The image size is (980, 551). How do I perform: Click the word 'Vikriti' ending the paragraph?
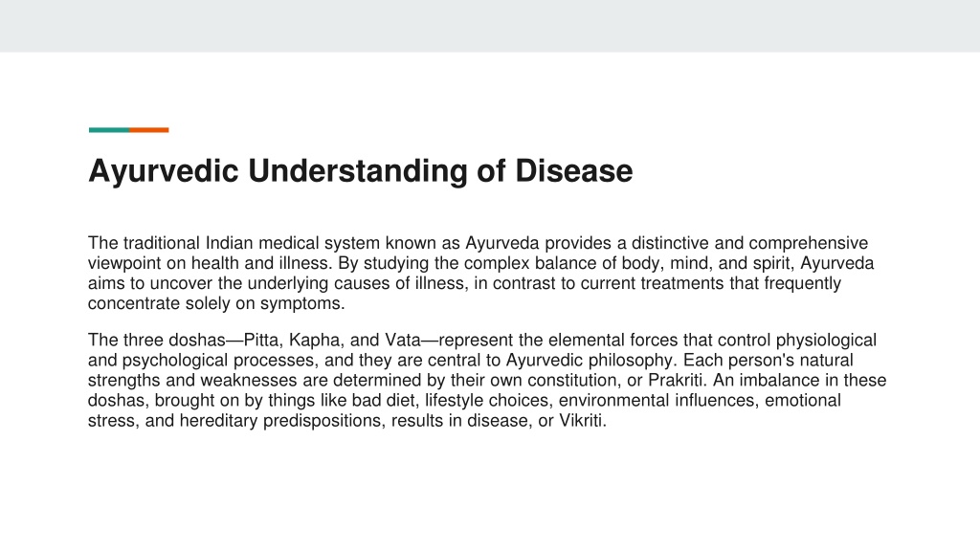[582, 421]
